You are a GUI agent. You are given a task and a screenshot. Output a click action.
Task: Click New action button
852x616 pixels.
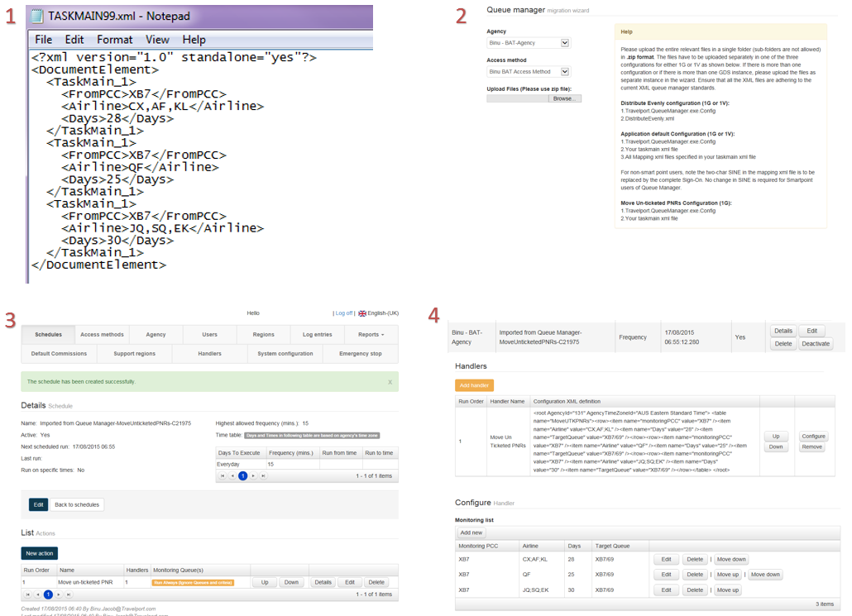[x=39, y=553]
